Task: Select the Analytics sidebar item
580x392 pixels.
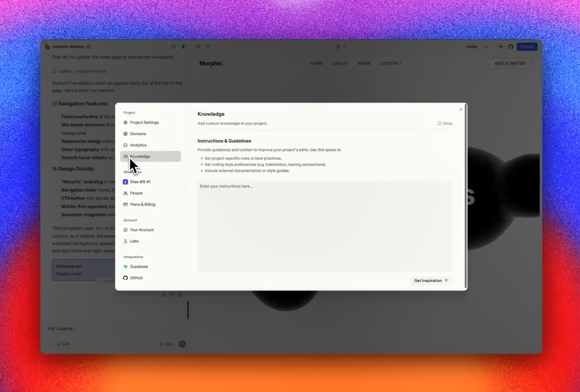Action: pos(150,145)
